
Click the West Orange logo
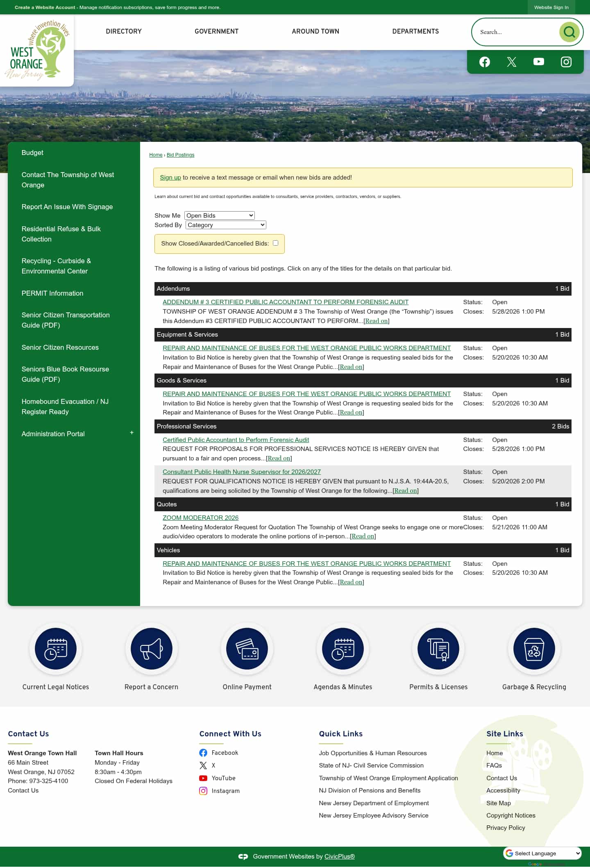point(37,50)
